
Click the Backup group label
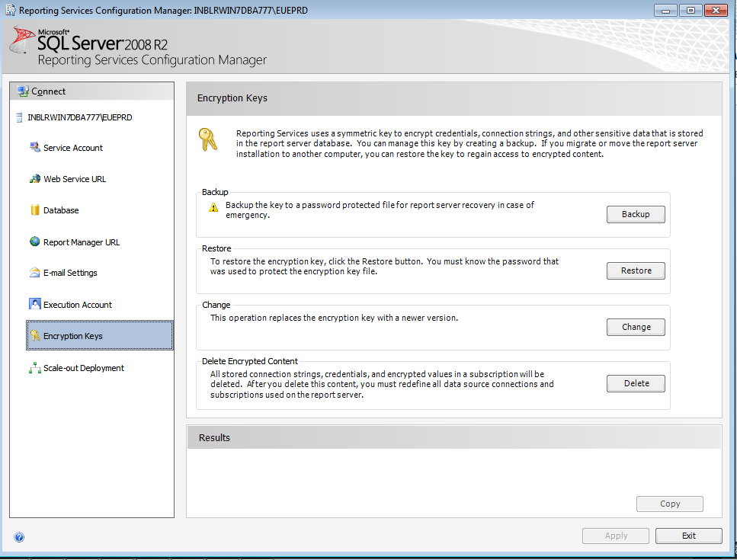tap(215, 192)
